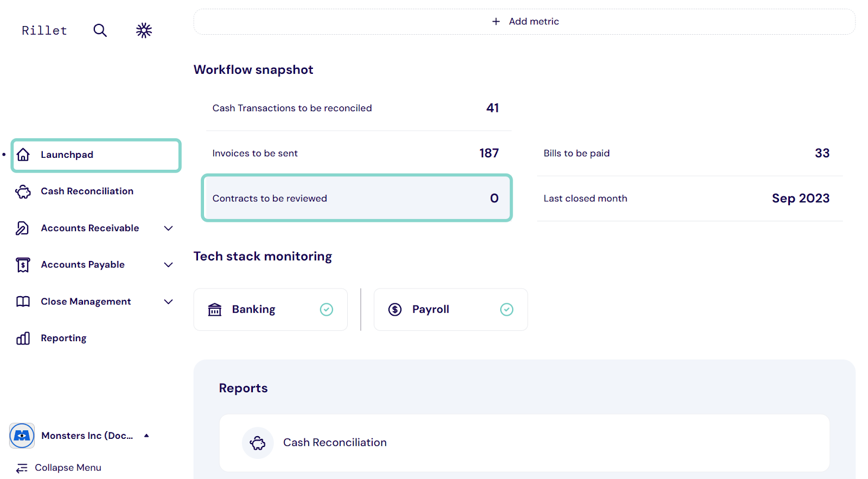This screenshot has height=479, width=868.
Task: Expand the Accounts Receivable submenu chevron
Action: click(x=168, y=228)
